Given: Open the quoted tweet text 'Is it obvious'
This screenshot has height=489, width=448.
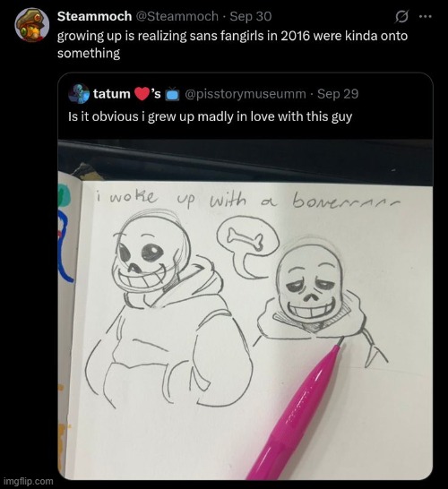Looking at the screenshot, I should (210, 116).
